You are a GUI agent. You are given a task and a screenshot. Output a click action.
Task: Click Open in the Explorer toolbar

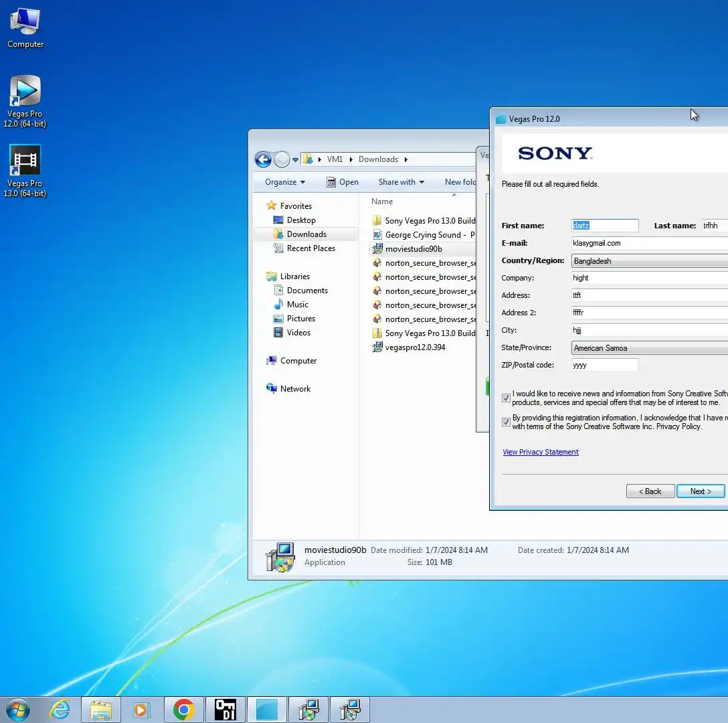[x=343, y=182]
